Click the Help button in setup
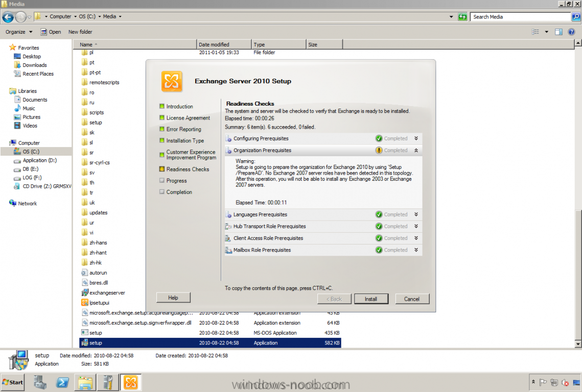Viewport: 582px width, 392px height. 173,298
